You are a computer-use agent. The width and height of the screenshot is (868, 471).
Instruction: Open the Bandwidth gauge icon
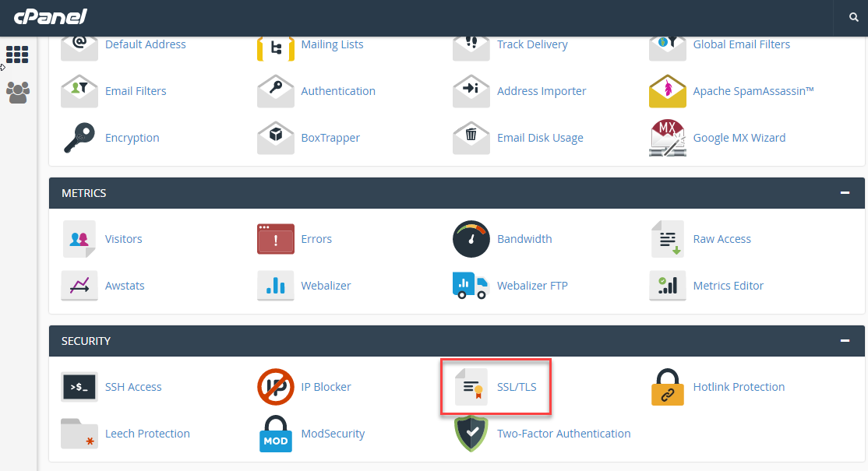(471, 239)
